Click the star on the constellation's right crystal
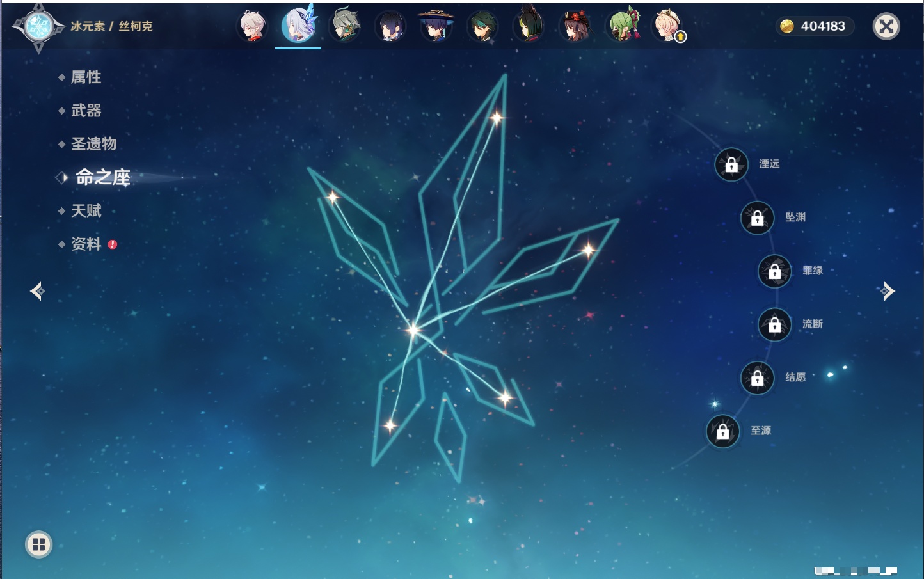The image size is (924, 579). 588,250
